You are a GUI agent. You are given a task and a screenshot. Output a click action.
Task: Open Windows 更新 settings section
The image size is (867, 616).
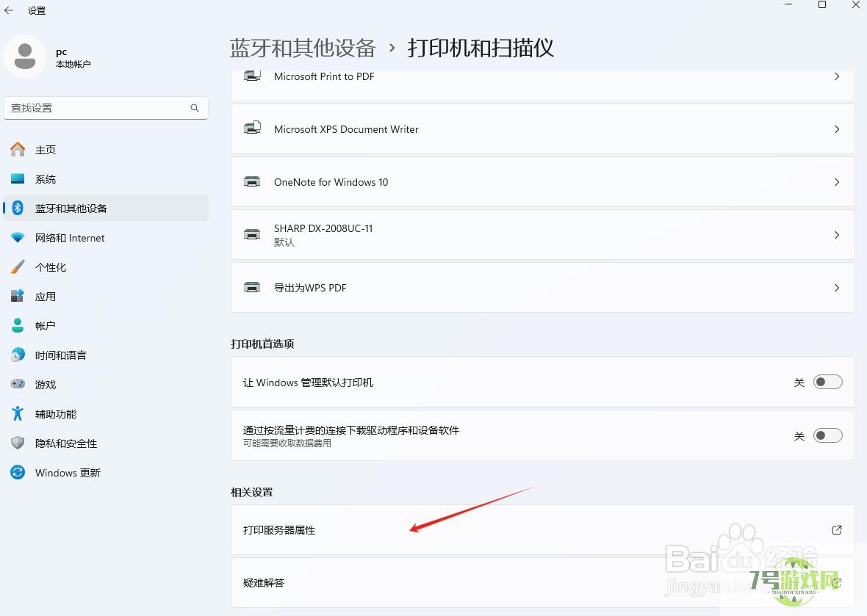106,472
